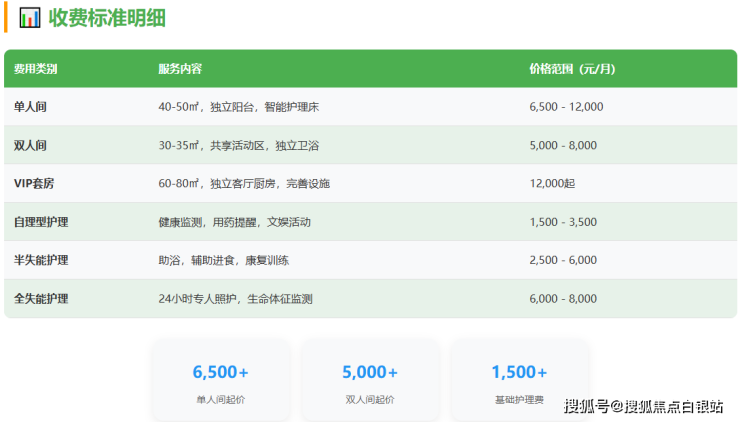The width and height of the screenshot is (740, 422).
Task: Click the 40-50㎡ 独立阳台 service description
Action: point(238,107)
